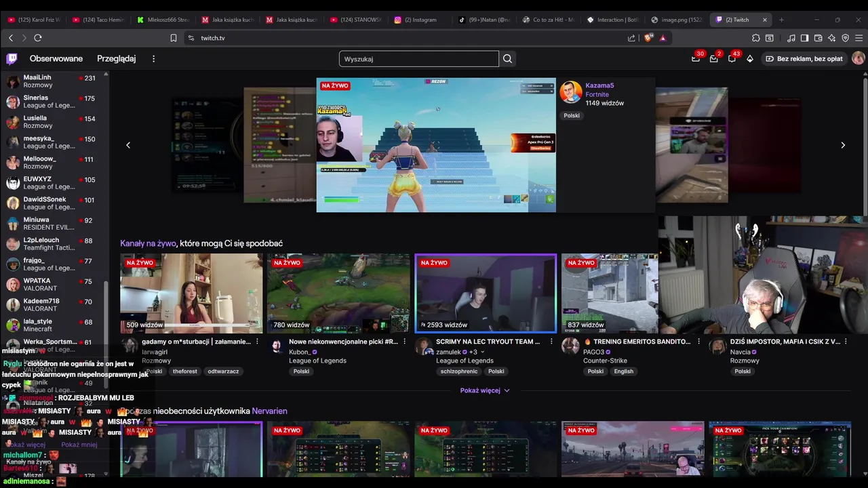Open Prime loot with badge 30
The height and width of the screenshot is (488, 868).
[x=696, y=59]
